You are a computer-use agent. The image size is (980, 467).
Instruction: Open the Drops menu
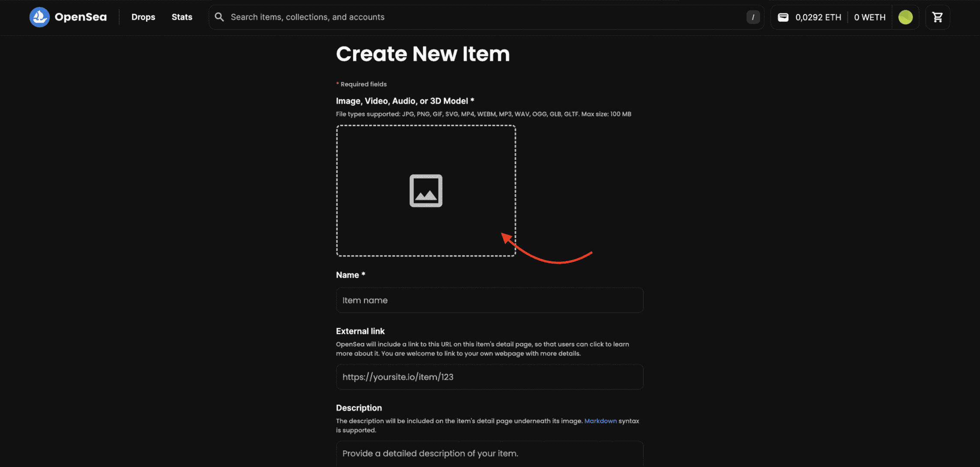click(x=143, y=17)
